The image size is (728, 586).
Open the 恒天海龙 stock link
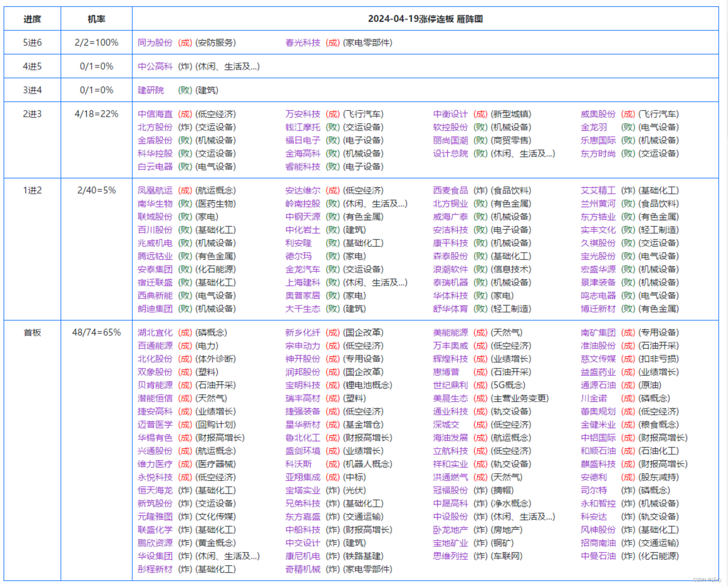coord(155,490)
